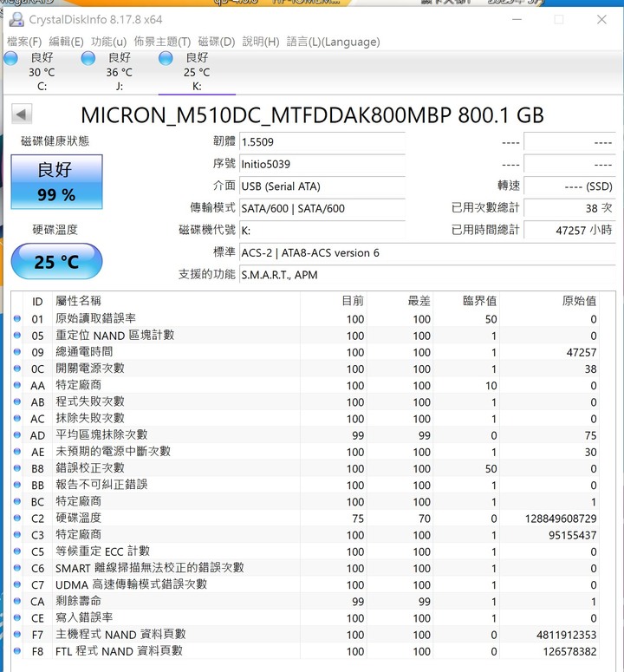Click status dot for attribute C5 等候重定 ECC 計數
This screenshot has width=624, height=672.
(x=17, y=551)
